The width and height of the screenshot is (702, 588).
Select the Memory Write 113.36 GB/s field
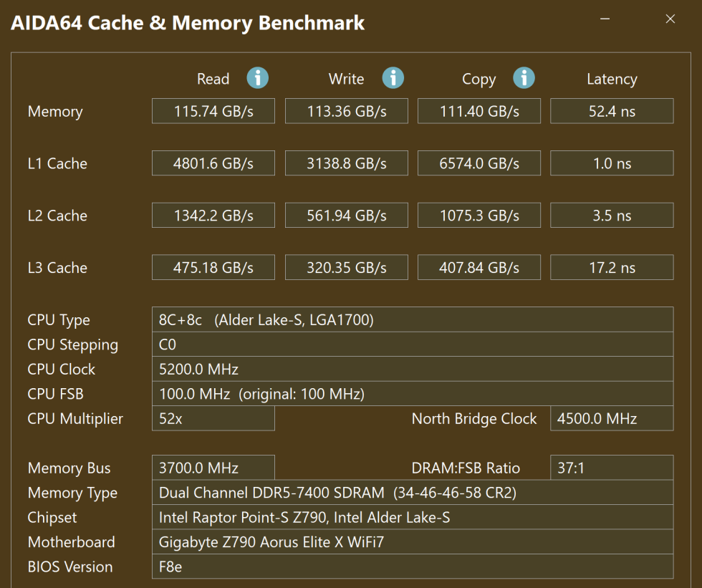point(347,111)
